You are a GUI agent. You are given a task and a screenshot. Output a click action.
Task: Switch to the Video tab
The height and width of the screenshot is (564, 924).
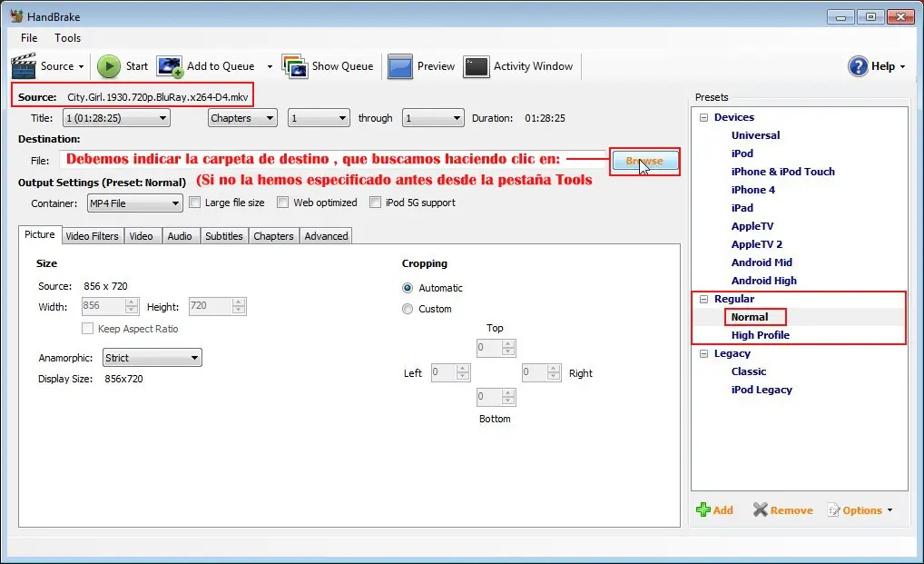(x=142, y=236)
